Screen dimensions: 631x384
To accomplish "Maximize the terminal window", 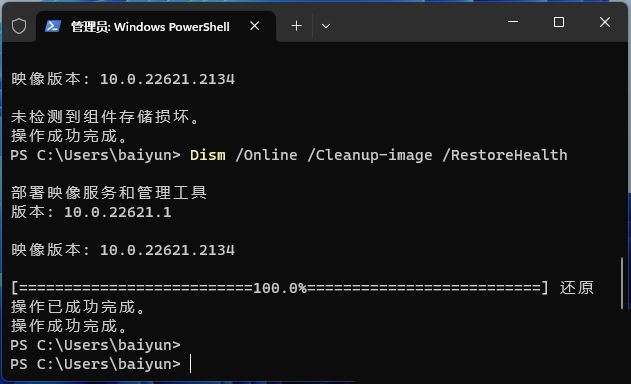I will coord(559,22).
